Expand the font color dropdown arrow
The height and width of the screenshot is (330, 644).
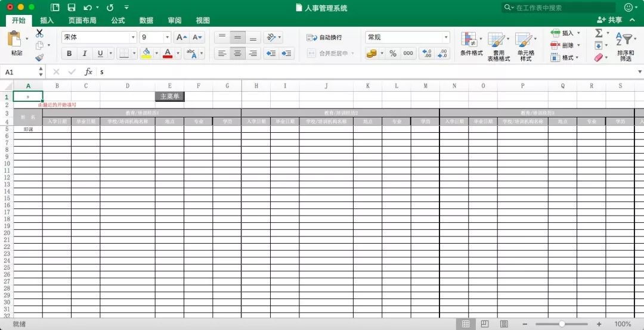[178, 53]
